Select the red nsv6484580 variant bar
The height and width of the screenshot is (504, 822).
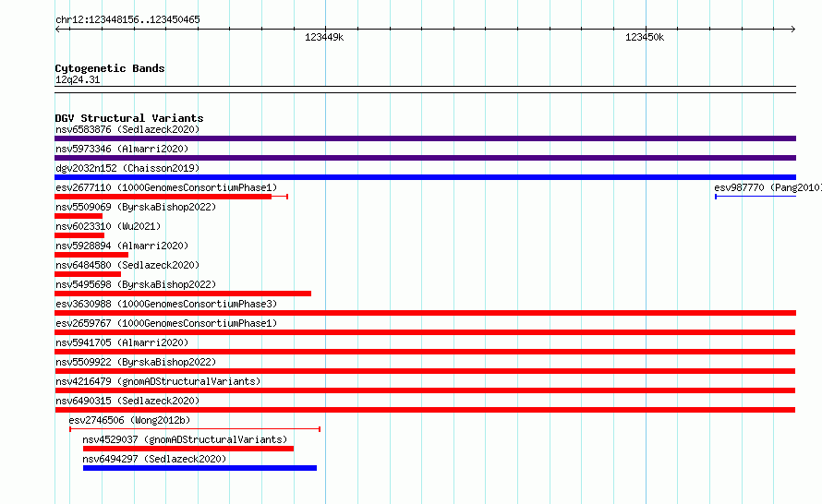tap(88, 274)
